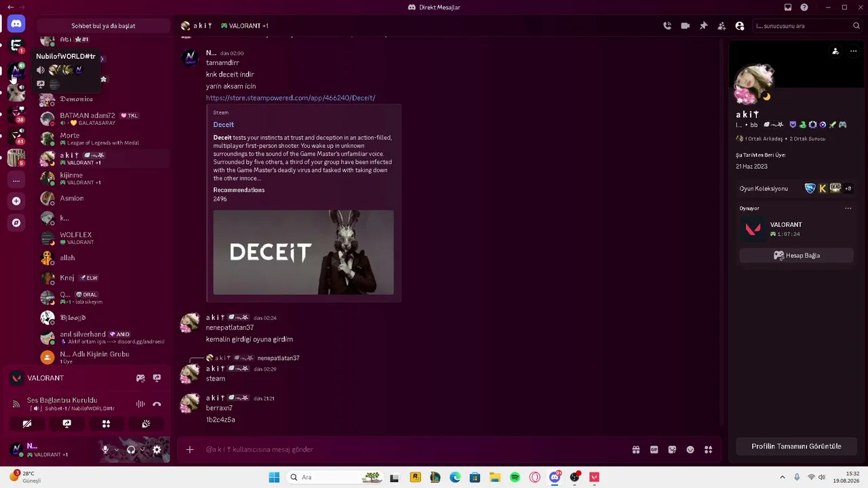Open File Explorer from the taskbar
Viewport: 868px width, 488px height.
[x=495, y=477]
